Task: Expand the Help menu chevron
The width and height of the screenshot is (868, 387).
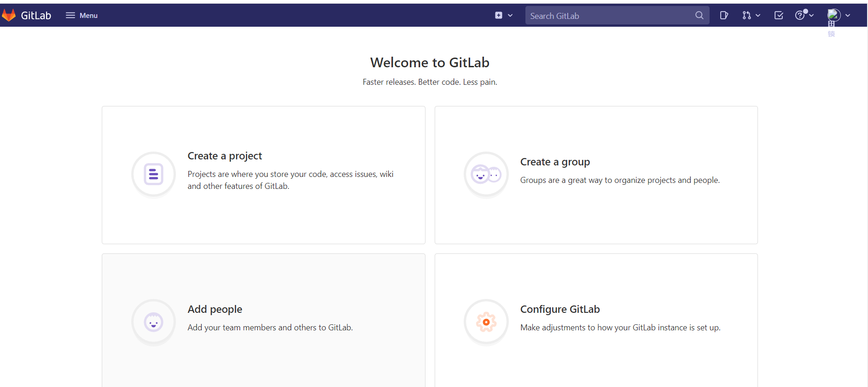Action: point(811,15)
